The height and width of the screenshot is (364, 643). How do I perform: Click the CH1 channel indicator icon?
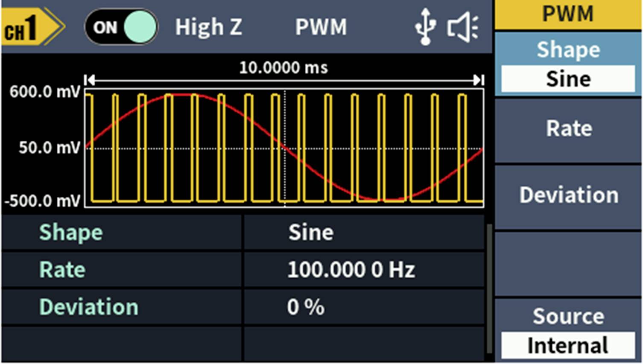pyautogui.click(x=23, y=26)
